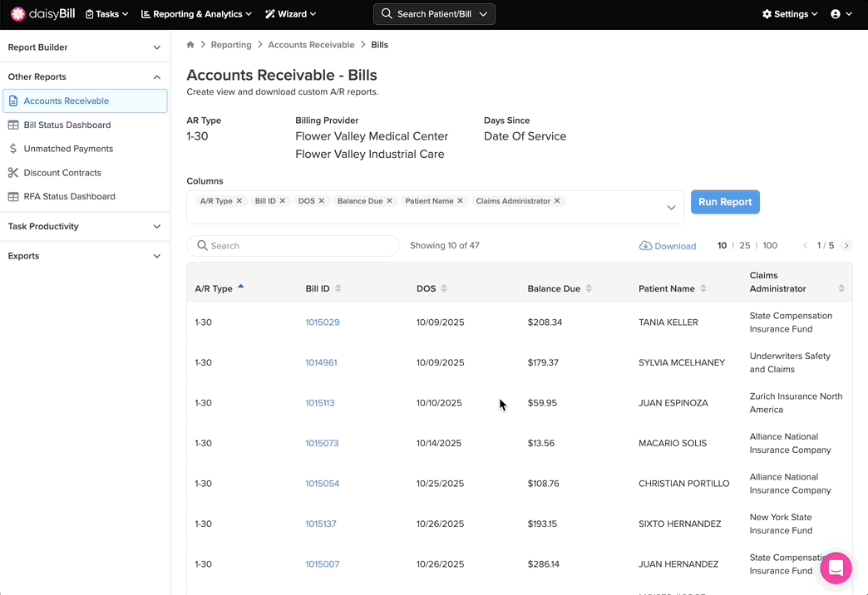Expand the Columns selector dropdown
The image size is (868, 595).
click(671, 208)
